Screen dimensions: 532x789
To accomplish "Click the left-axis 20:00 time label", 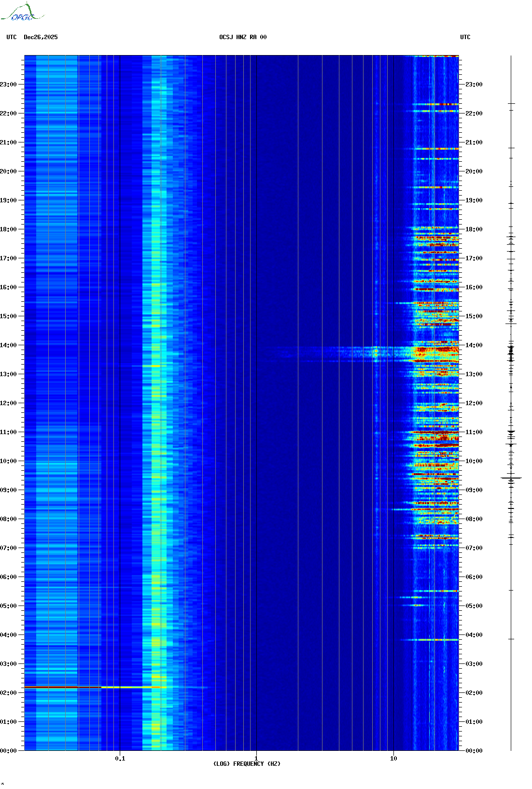I will 8,171.
